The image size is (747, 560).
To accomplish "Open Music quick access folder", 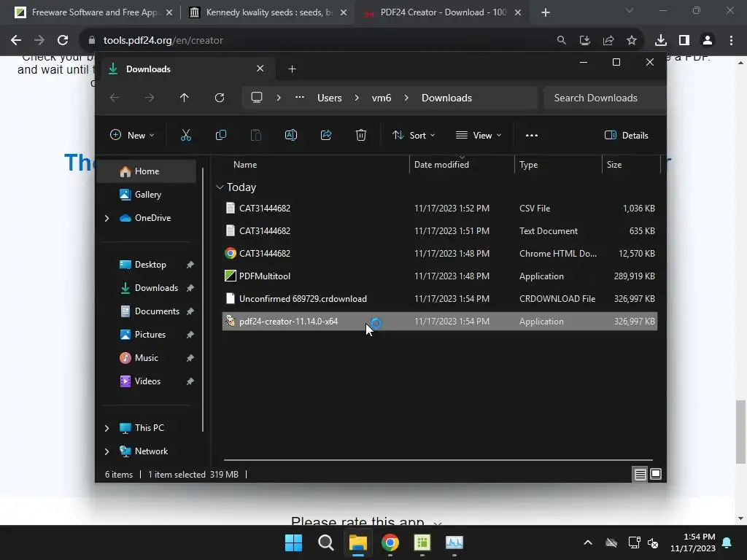I will point(147,358).
